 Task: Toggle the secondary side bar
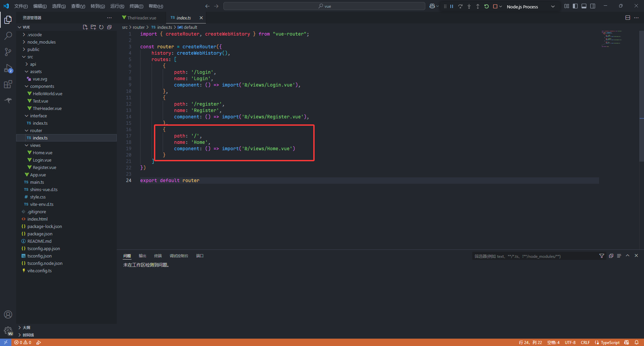[593, 6]
